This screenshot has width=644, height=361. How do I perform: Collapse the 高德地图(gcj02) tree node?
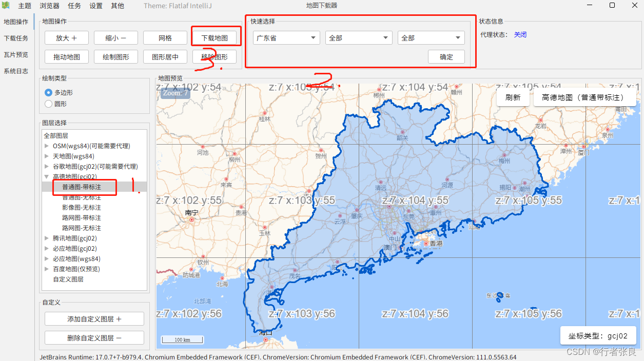[47, 177]
